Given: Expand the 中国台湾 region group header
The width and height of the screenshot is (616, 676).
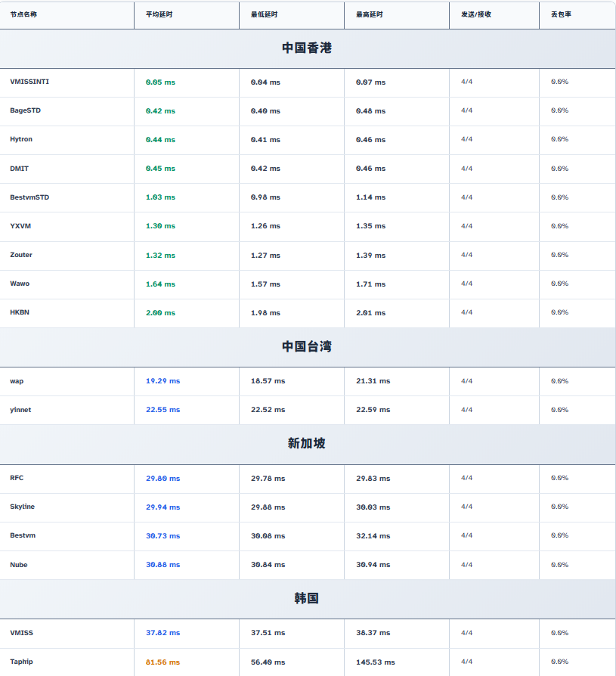Looking at the screenshot, I should (307, 346).
